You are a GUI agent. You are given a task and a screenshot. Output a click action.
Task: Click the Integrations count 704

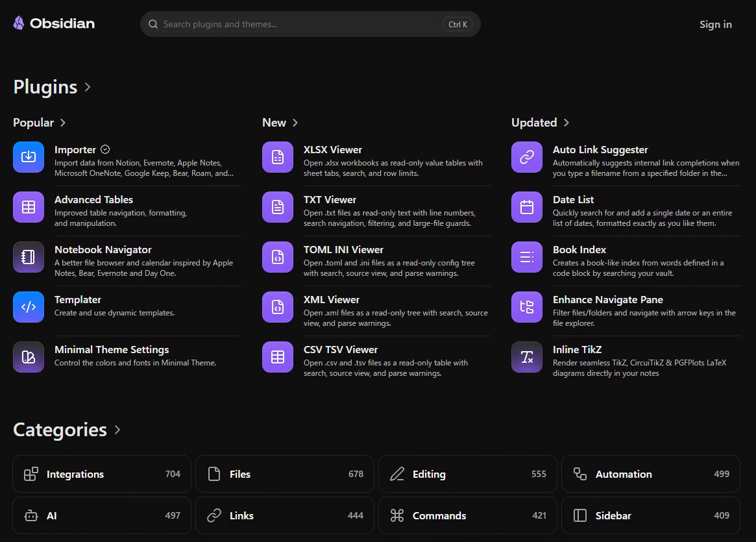coord(173,474)
